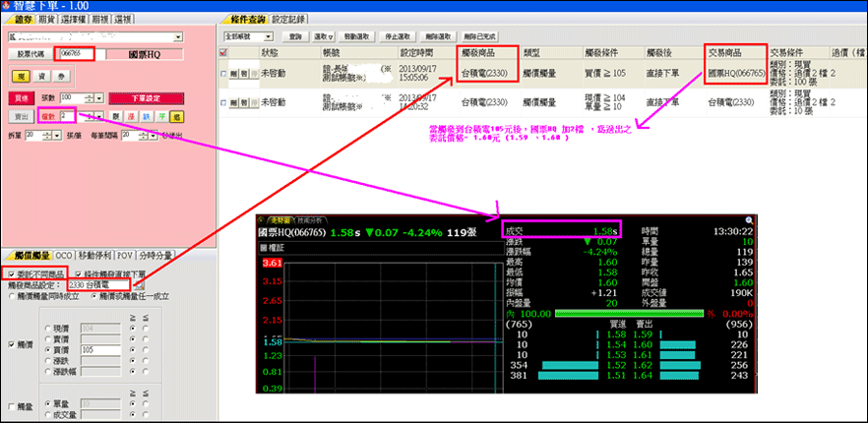
Task: Select the 平 flat price icon
Action: click(161, 116)
